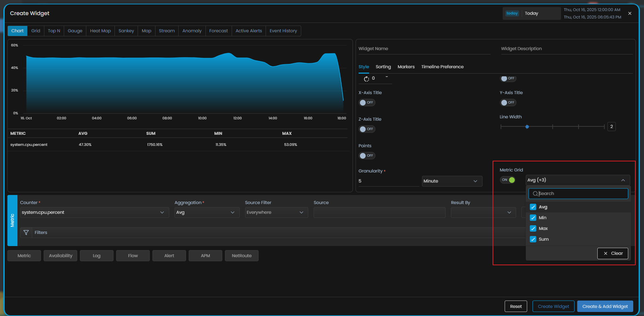Uncheck the Sum checkbox
This screenshot has height=316, width=644.
(533, 239)
